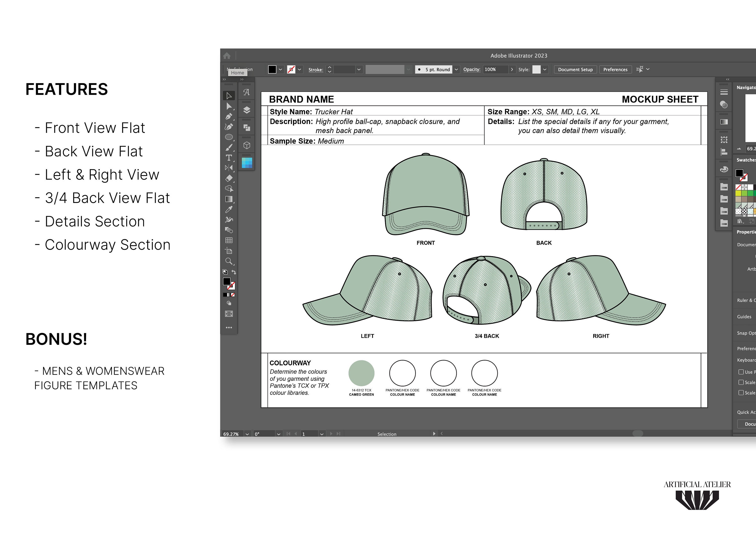Enable the first Scale checkbox in right panel
This screenshot has height=535, width=756.
(x=742, y=382)
